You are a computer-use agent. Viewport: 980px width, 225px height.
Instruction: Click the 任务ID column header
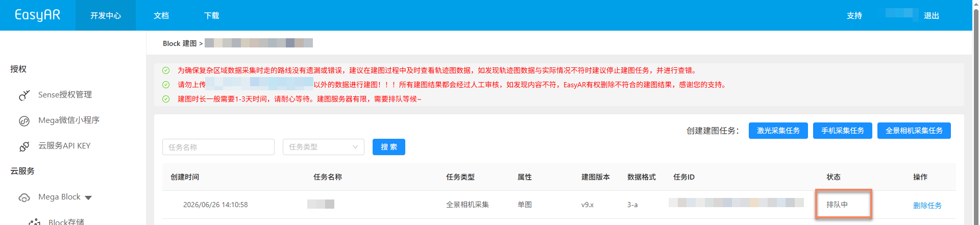(684, 177)
